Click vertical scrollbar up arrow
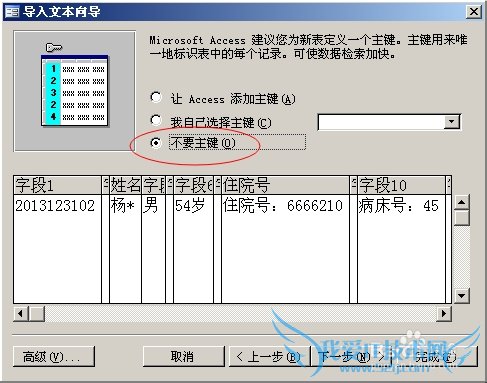487x383 pixels. (x=462, y=202)
